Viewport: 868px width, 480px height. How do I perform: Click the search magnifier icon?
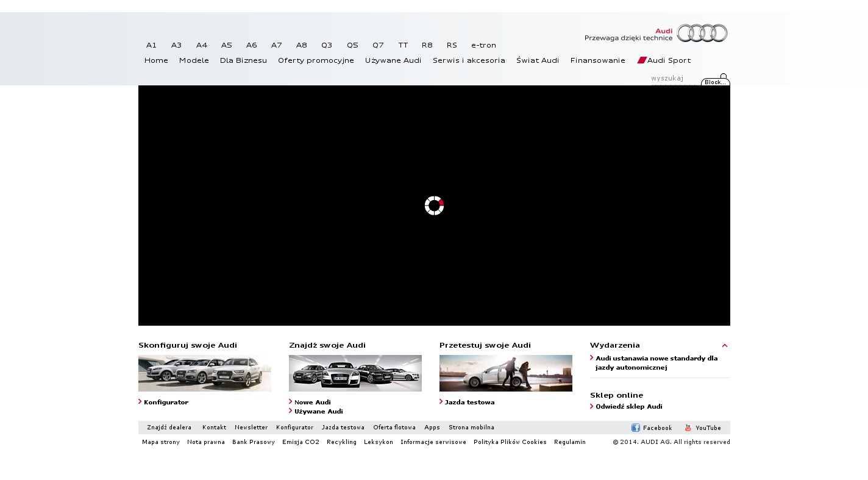pos(724,76)
